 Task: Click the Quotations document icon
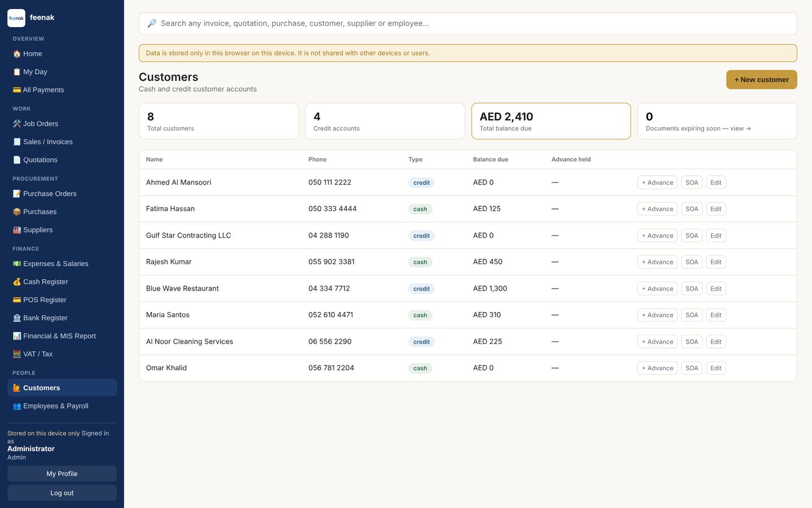[17, 160]
